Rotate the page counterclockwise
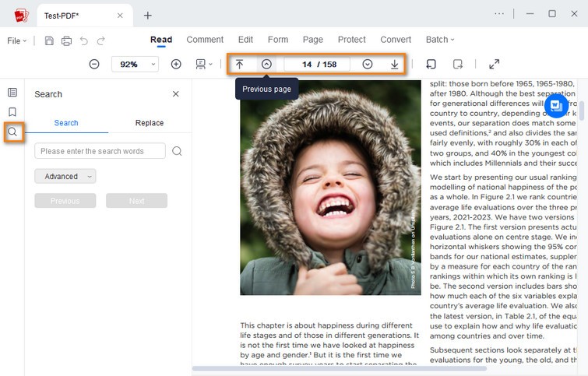This screenshot has width=588, height=376. 431,64
